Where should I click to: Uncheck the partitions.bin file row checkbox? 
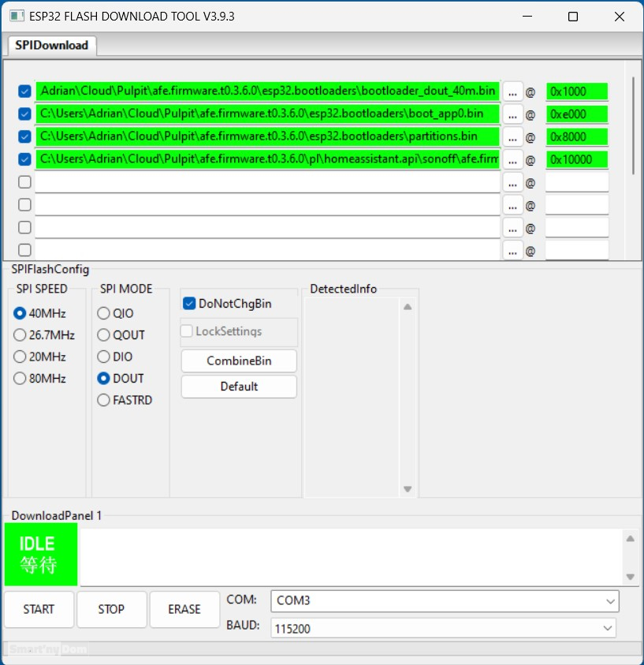pos(24,136)
